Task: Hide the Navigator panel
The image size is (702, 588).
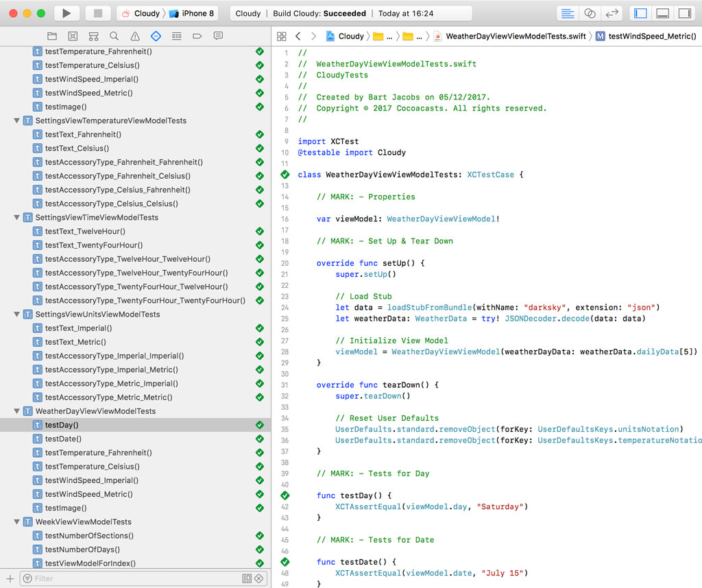Action: tap(640, 12)
